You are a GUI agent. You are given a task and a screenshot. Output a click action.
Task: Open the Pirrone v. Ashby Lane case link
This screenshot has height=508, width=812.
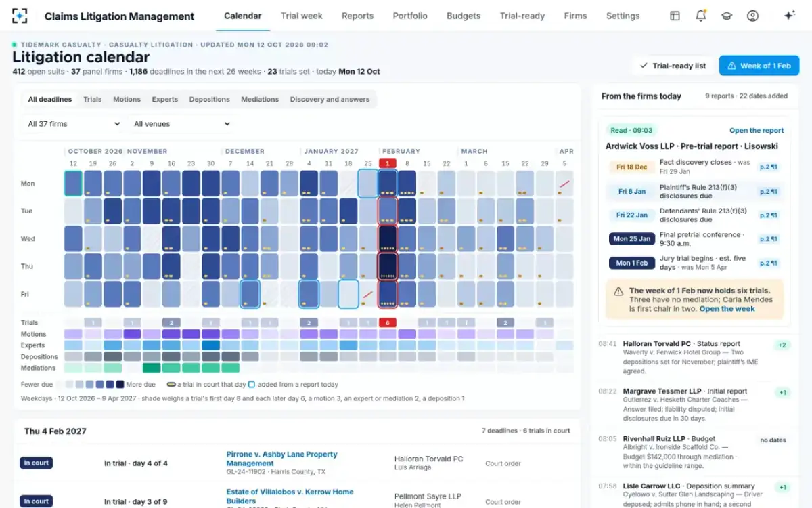[281, 459]
